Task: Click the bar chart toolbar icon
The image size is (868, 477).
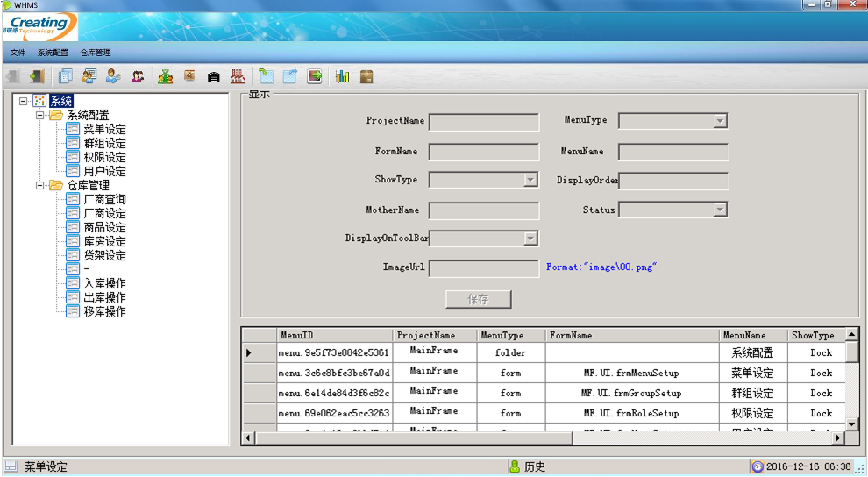Action: point(342,77)
